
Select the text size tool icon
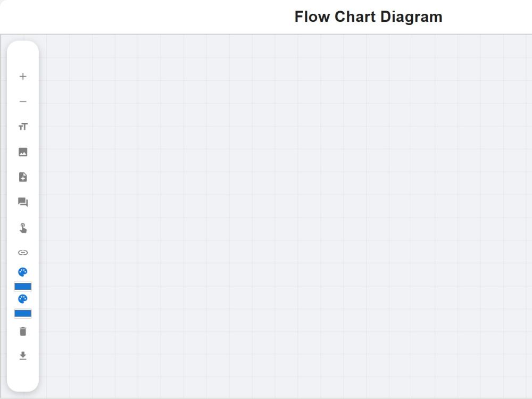tap(23, 127)
